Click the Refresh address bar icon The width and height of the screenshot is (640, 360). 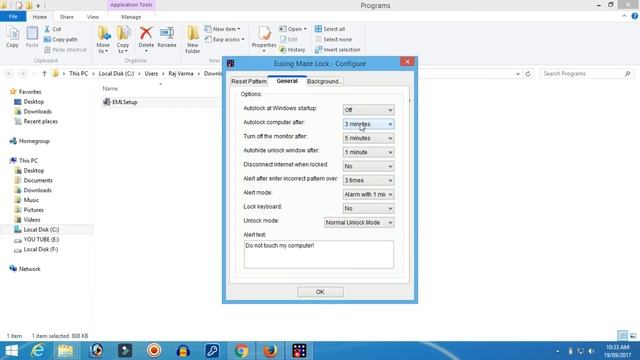[528, 73]
